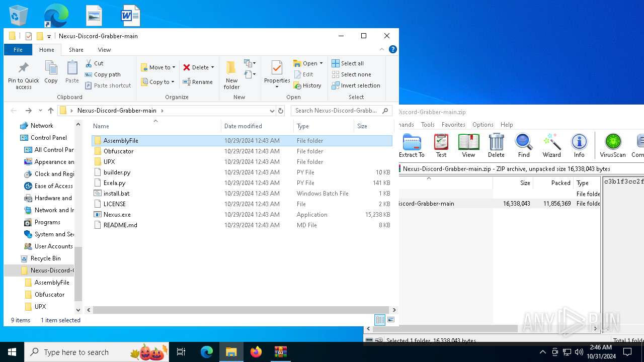The height and width of the screenshot is (362, 644).
Task: Click WinRAR Extract To icon
Action: (x=412, y=146)
